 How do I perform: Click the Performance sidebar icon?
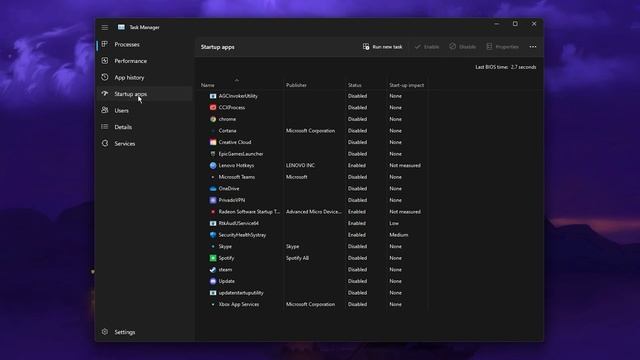tap(105, 61)
